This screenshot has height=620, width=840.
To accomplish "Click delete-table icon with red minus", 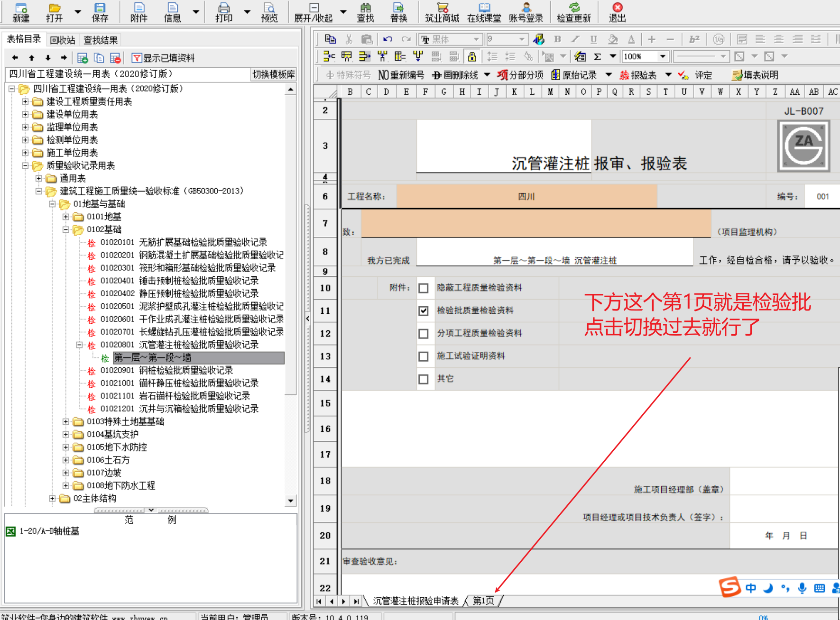I will [115, 58].
